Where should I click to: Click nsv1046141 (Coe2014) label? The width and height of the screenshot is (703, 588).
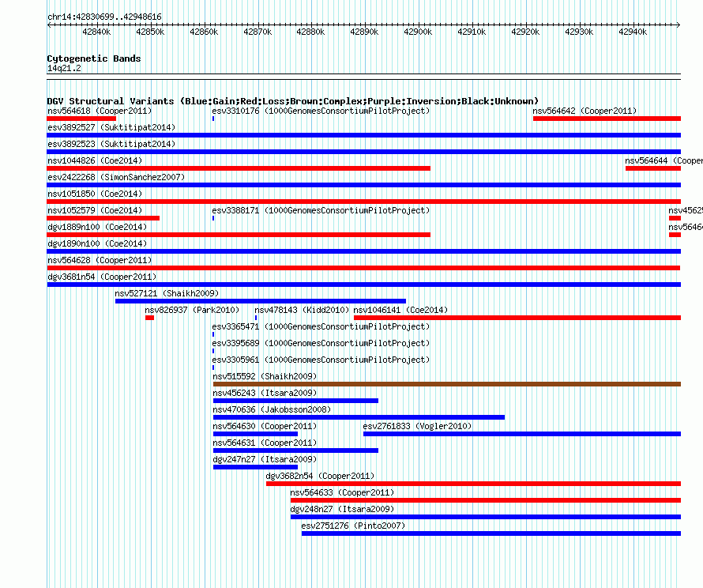pyautogui.click(x=400, y=310)
